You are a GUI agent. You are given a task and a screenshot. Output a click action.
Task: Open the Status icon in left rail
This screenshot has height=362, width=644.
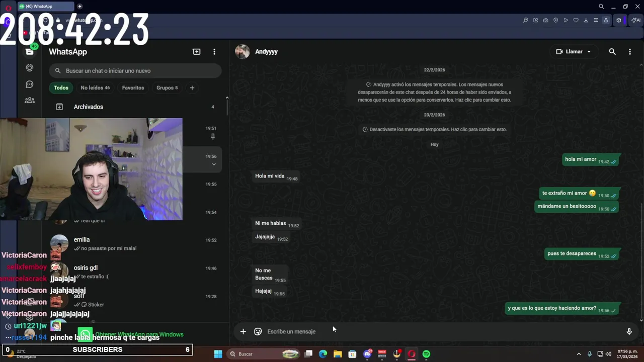tap(30, 68)
